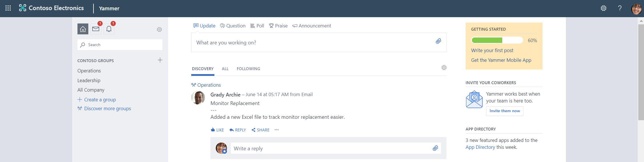Click the Getting Started progress bar
This screenshot has height=162, width=644.
click(497, 40)
